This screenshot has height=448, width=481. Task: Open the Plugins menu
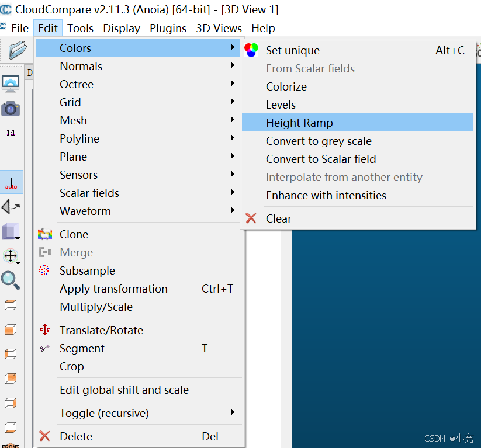[x=168, y=28]
